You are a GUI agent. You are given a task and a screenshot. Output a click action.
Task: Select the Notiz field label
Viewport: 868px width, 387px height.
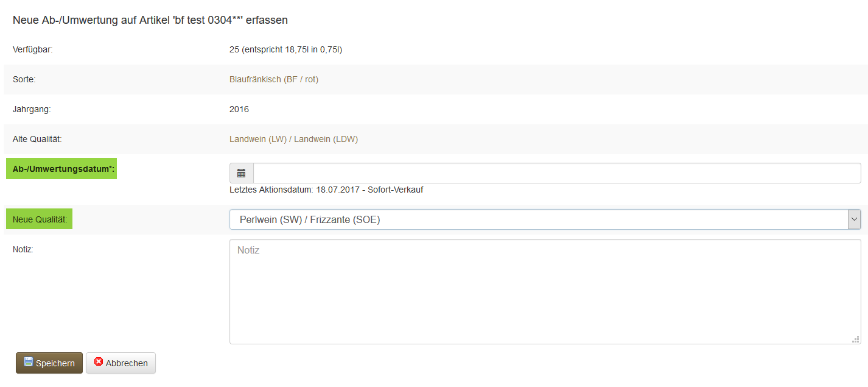click(23, 249)
